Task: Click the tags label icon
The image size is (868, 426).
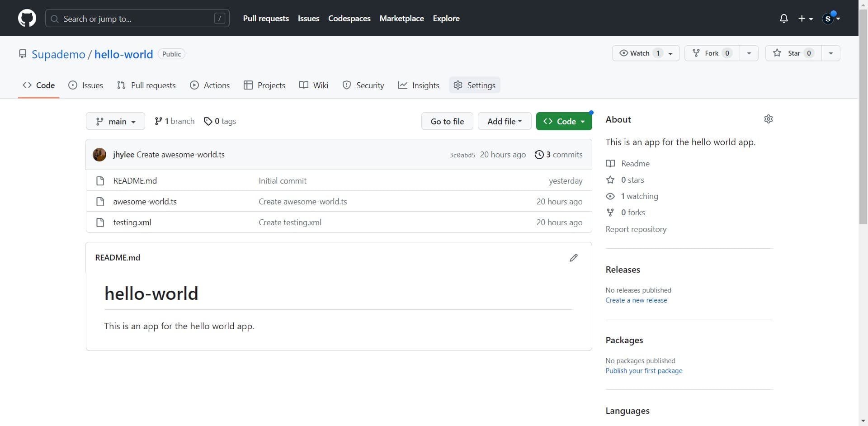Action: click(x=208, y=121)
